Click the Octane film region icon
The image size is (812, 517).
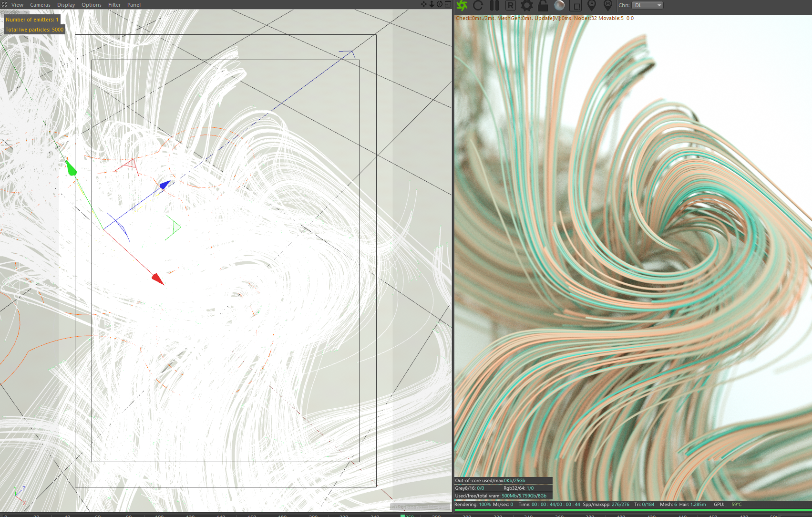576,6
